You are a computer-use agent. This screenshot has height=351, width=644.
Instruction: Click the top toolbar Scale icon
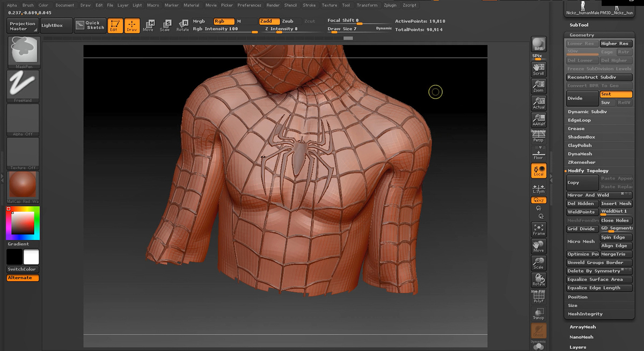coord(165,25)
